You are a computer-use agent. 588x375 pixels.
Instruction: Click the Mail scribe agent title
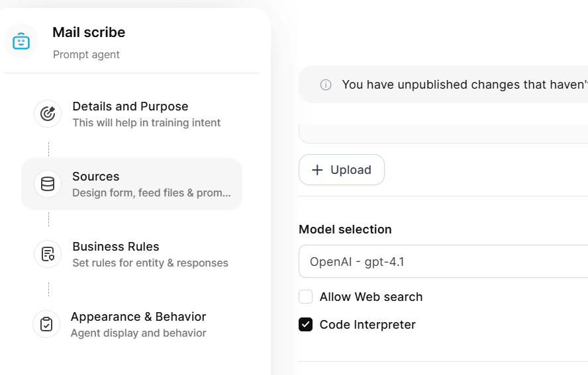click(89, 32)
